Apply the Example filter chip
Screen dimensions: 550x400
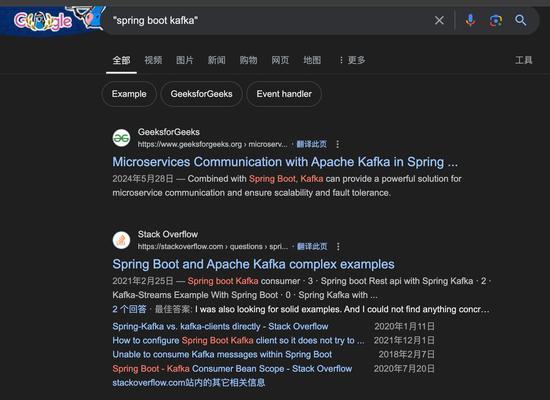pos(129,94)
